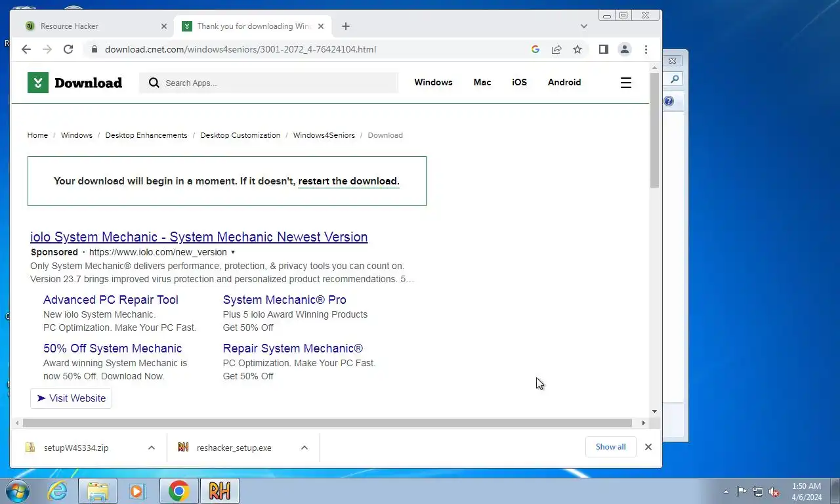The image size is (840, 504).
Task: Open a new tab with plus button
Action: point(346,26)
